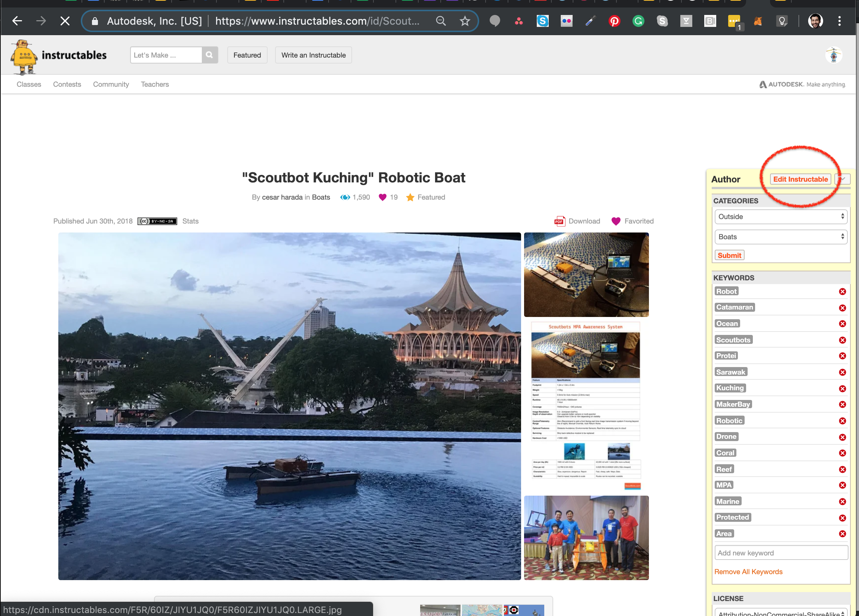859x616 pixels.
Task: Remove the Marine keyword
Action: 842,501
